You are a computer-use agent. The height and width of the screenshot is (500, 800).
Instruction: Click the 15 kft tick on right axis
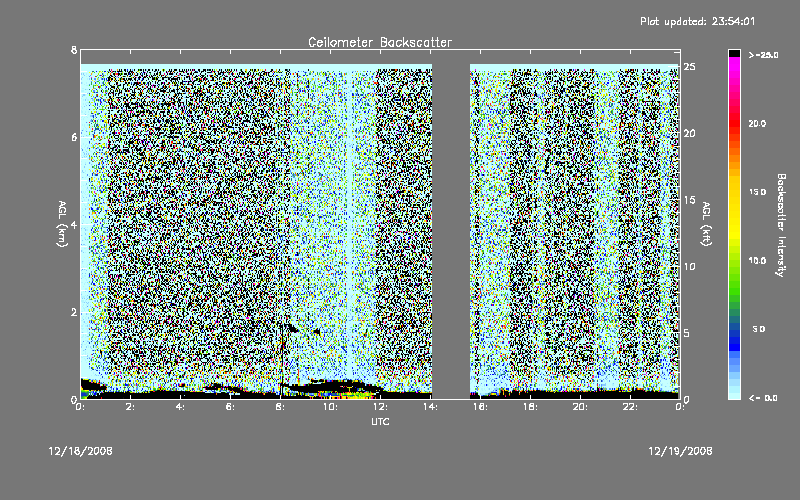pyautogui.click(x=689, y=200)
